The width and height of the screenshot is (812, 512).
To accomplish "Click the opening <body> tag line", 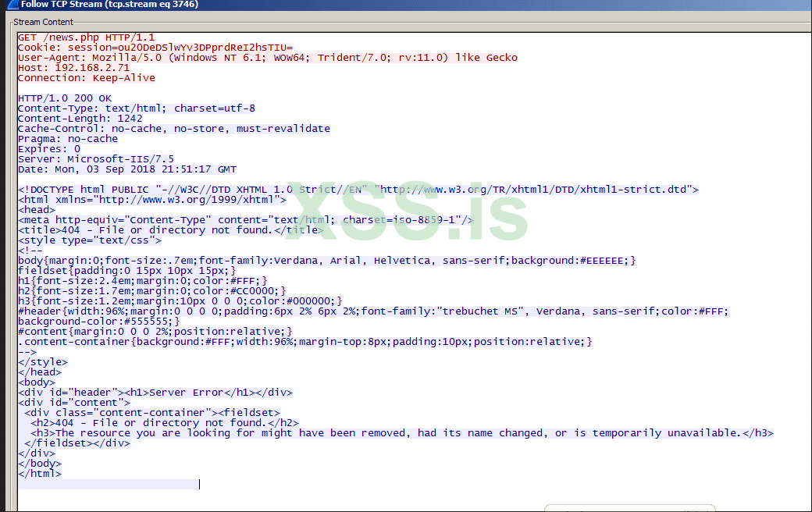I will [x=36, y=382].
